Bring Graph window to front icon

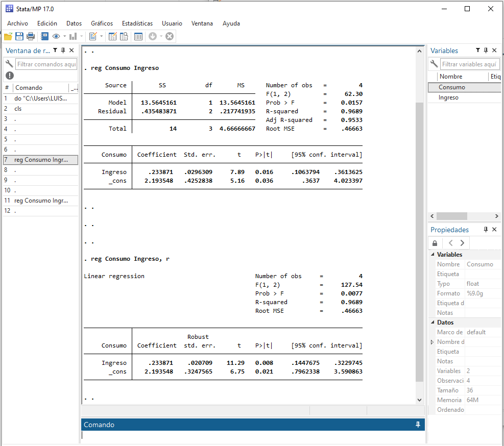[x=73, y=36]
